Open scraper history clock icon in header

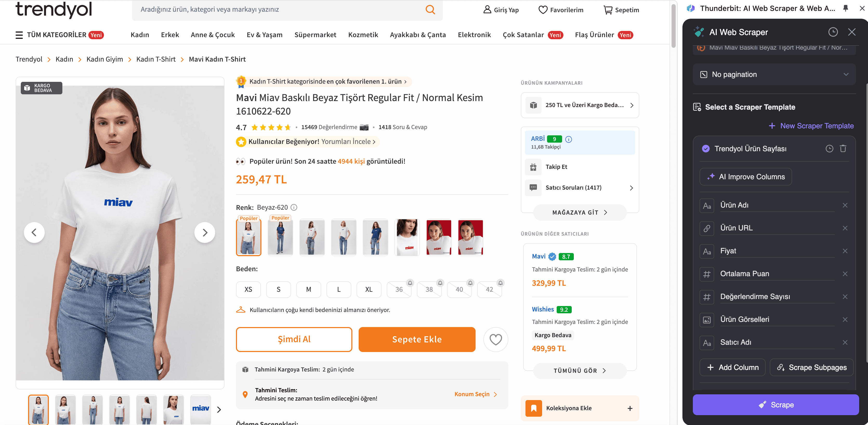pos(833,32)
